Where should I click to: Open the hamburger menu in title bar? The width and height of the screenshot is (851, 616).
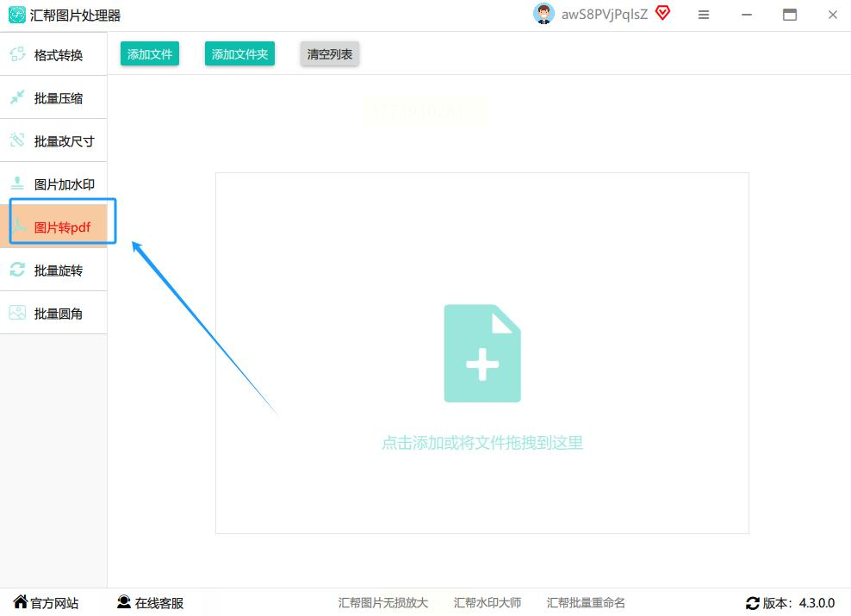(704, 15)
